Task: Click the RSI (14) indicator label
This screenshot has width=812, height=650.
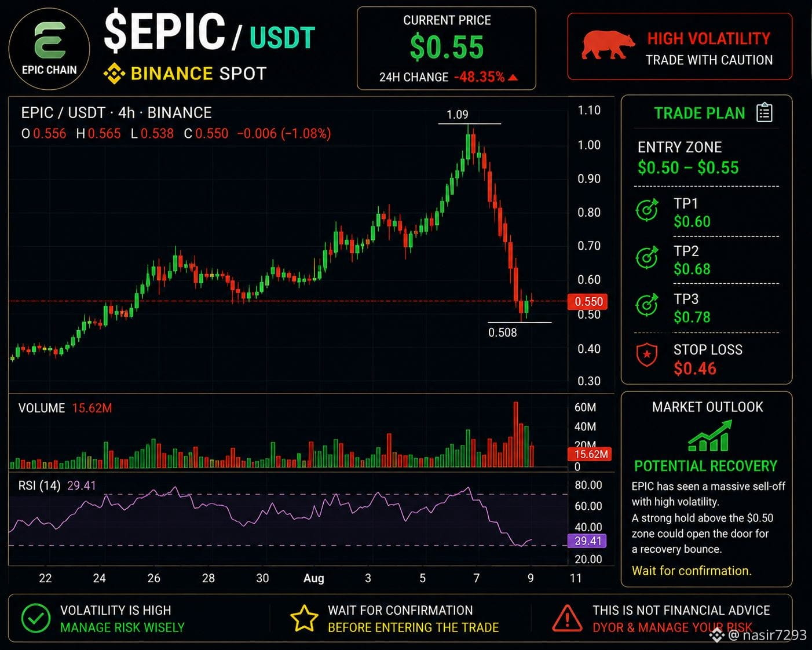Action: pos(39,485)
